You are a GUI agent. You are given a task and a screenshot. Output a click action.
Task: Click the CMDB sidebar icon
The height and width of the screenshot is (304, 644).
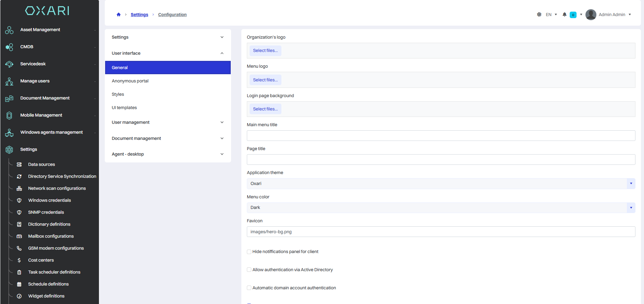click(x=9, y=47)
